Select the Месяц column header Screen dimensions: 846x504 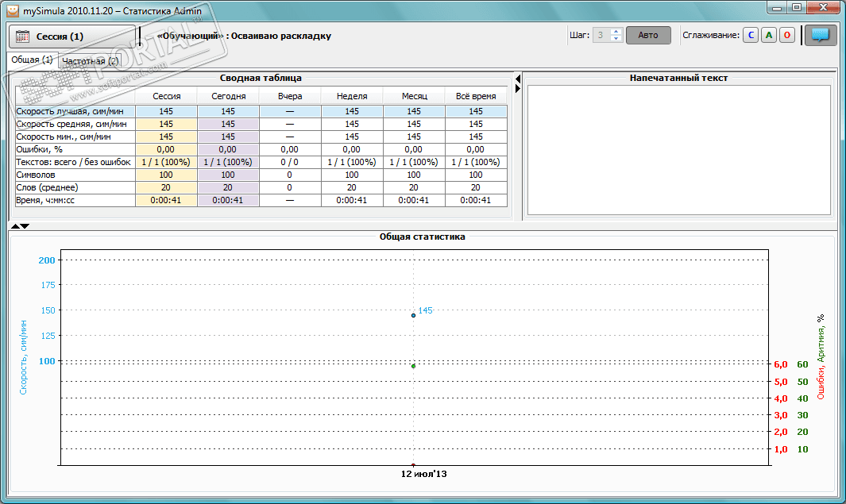(x=414, y=97)
